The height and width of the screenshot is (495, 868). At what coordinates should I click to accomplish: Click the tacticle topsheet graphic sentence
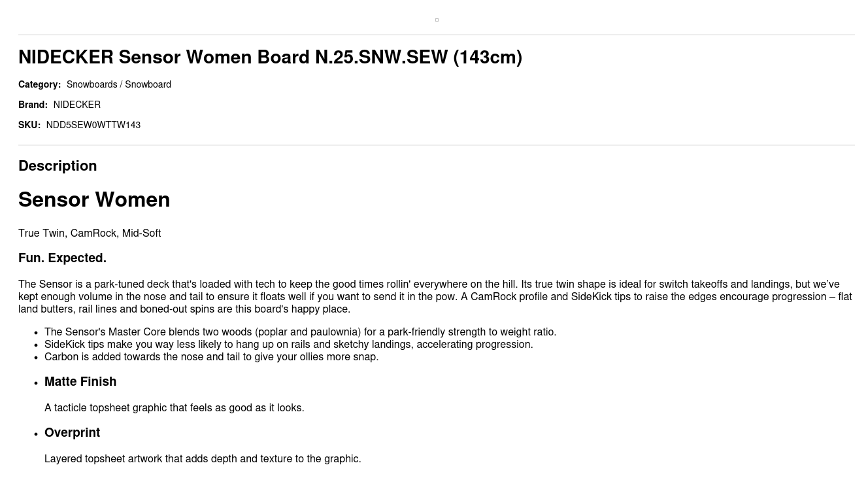(x=175, y=408)
